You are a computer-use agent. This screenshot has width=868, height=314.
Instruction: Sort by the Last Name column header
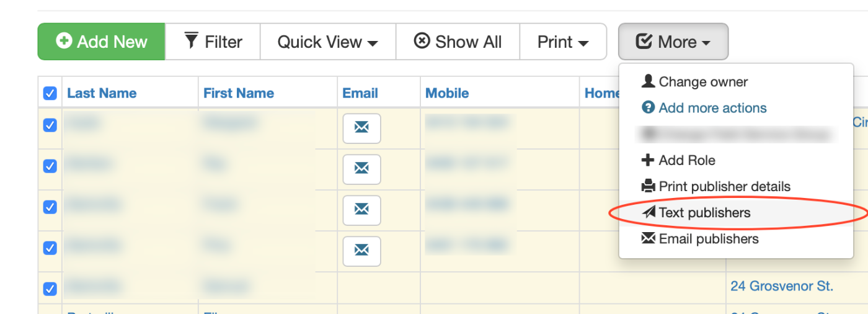tap(102, 93)
